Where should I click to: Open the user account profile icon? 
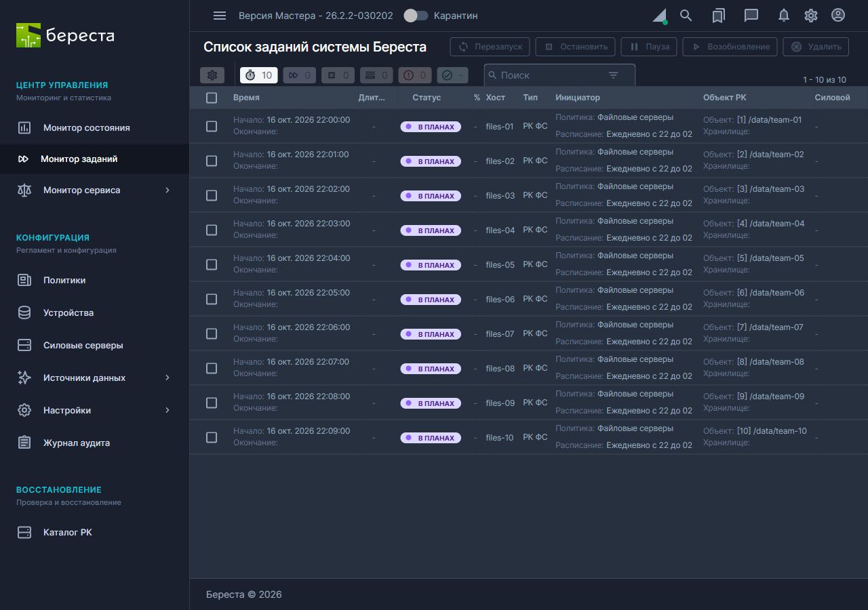(x=838, y=16)
